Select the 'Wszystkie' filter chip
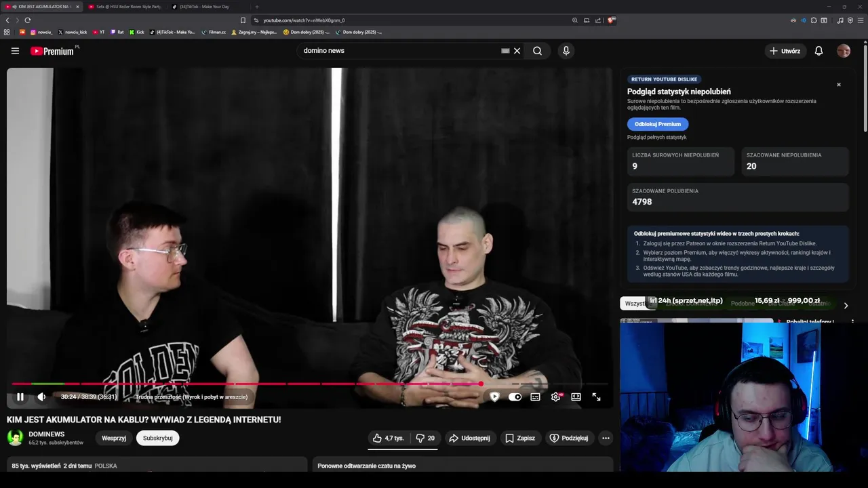 click(635, 304)
